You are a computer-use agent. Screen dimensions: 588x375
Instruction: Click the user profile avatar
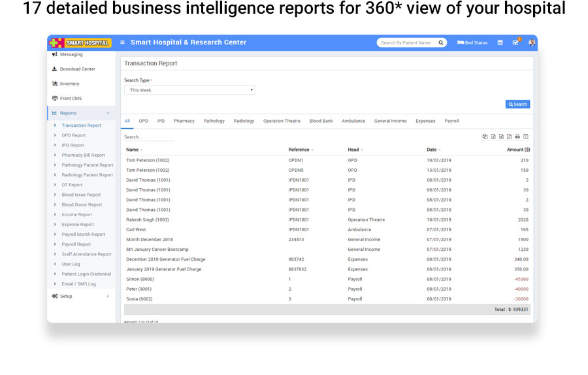[532, 42]
